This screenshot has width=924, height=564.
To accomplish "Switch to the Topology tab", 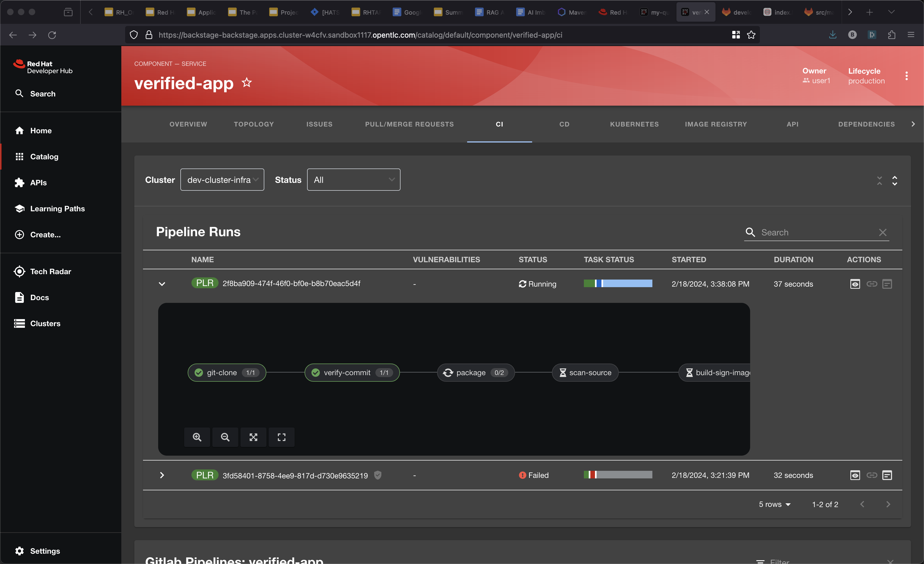I will coord(253,124).
